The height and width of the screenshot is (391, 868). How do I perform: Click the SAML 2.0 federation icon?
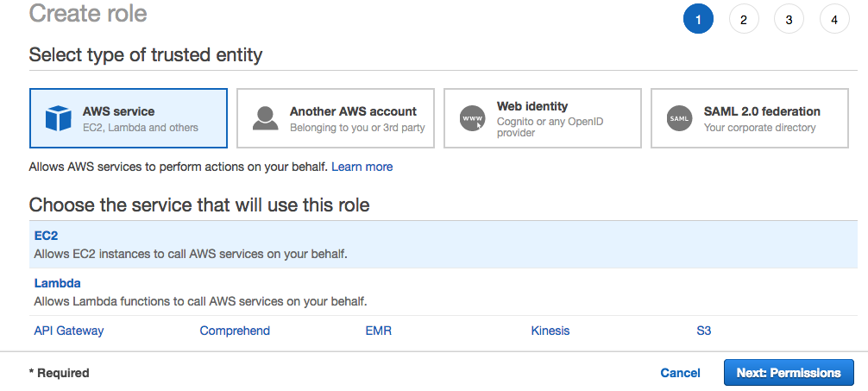[679, 118]
